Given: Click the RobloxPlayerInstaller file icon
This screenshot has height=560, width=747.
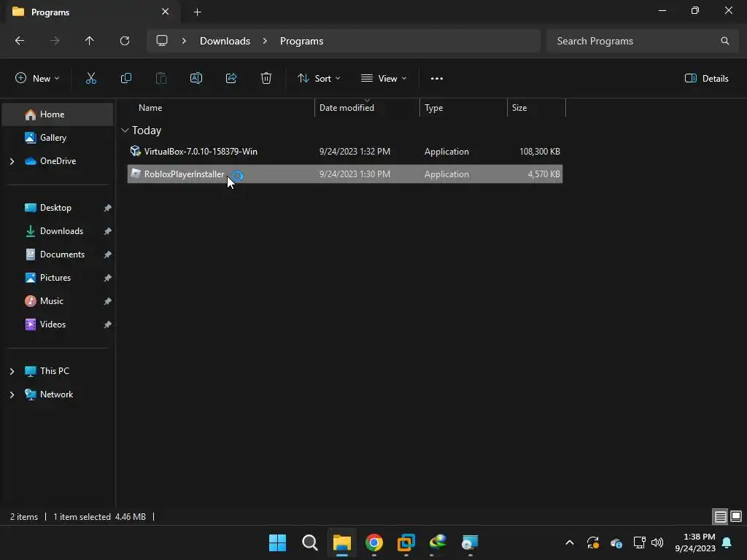Looking at the screenshot, I should 135,174.
